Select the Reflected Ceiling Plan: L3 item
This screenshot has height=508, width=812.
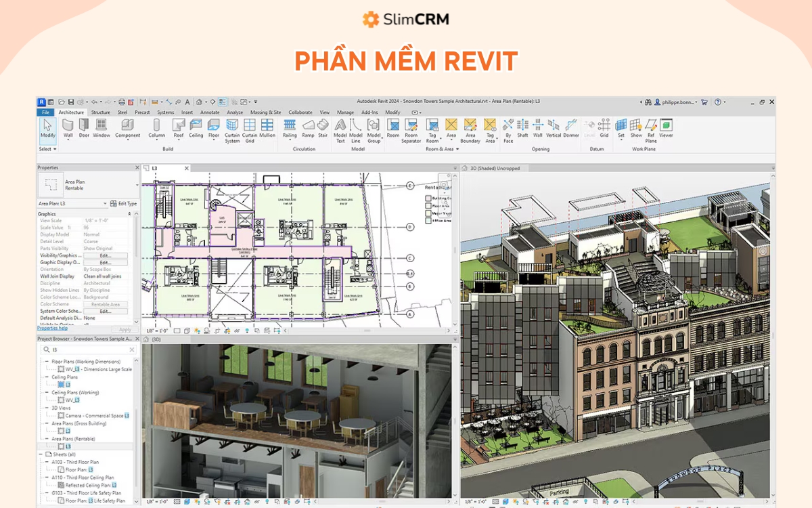87,485
